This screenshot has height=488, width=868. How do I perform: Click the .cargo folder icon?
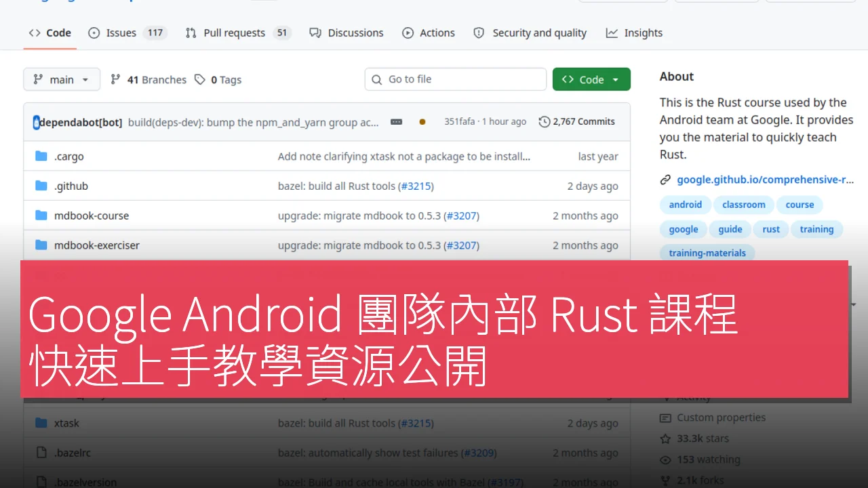point(41,157)
